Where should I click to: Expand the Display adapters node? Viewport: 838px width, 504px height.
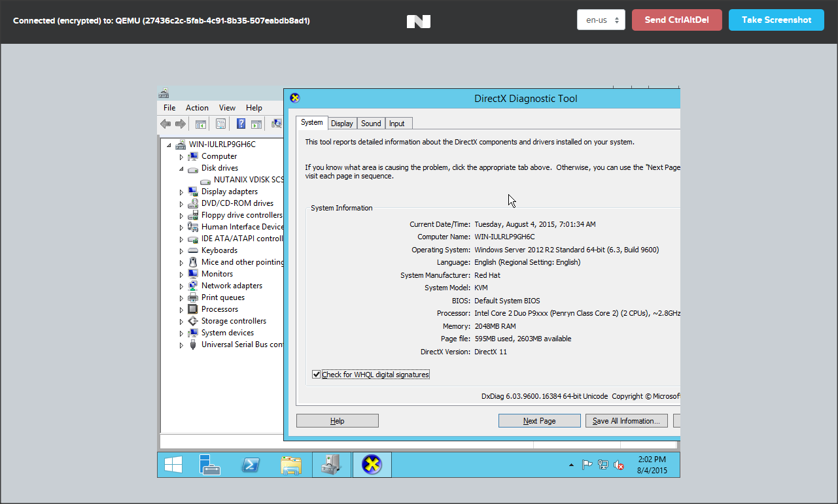pos(182,192)
